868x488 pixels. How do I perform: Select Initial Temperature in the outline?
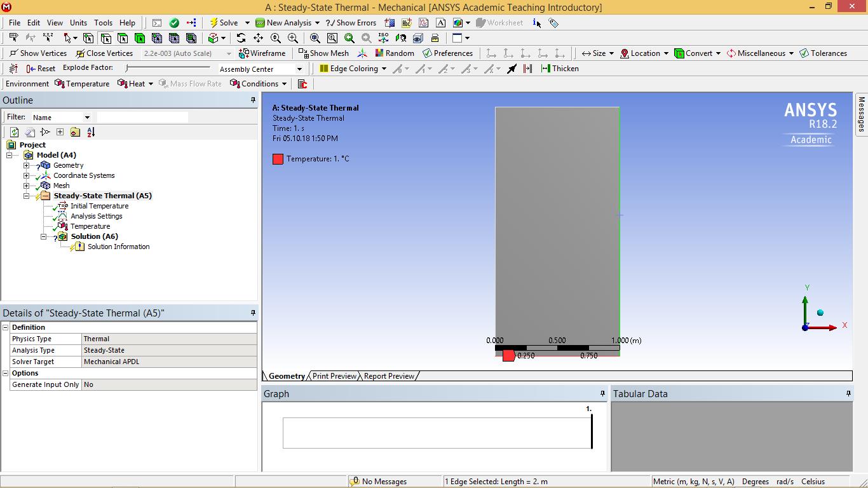click(99, 206)
